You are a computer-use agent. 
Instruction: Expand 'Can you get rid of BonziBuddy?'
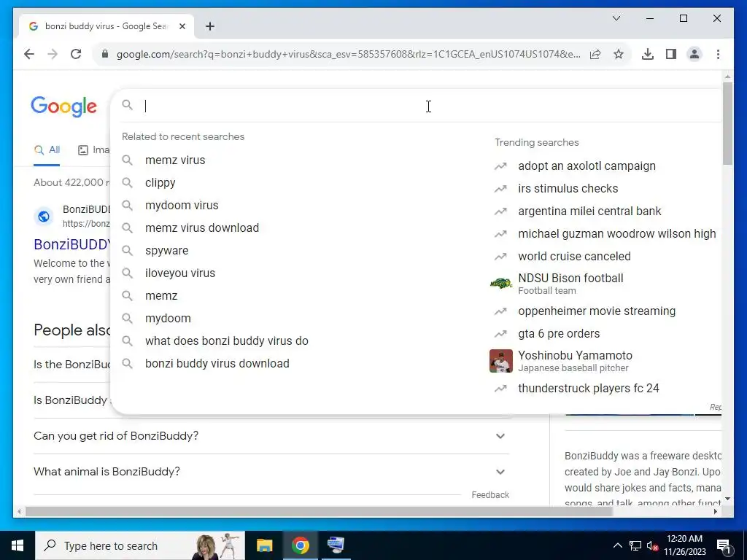[271, 436]
